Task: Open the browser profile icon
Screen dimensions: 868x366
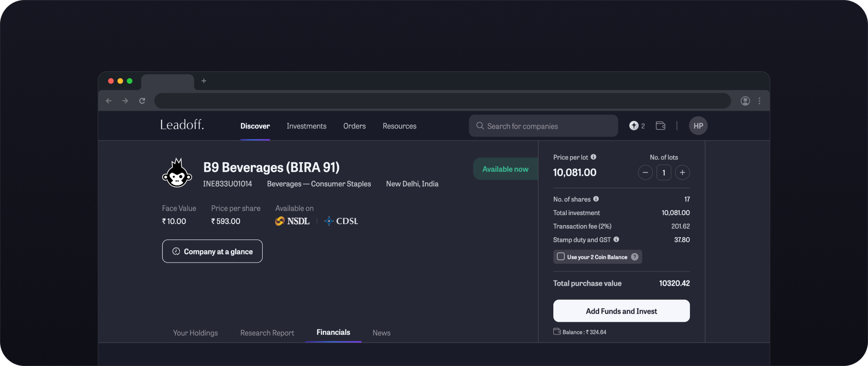Action: [x=745, y=101]
